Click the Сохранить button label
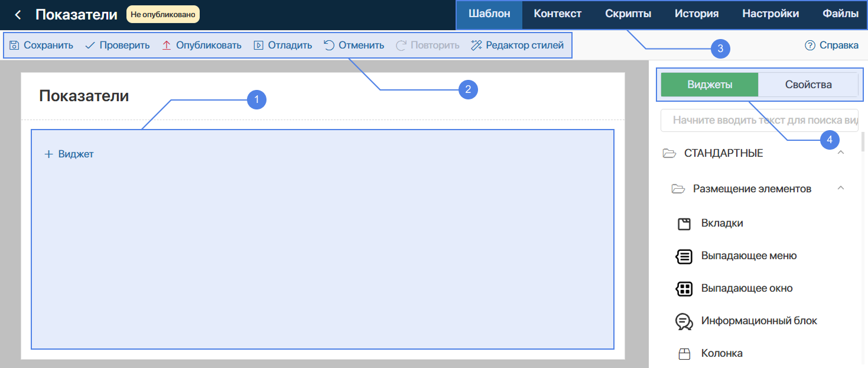 48,45
